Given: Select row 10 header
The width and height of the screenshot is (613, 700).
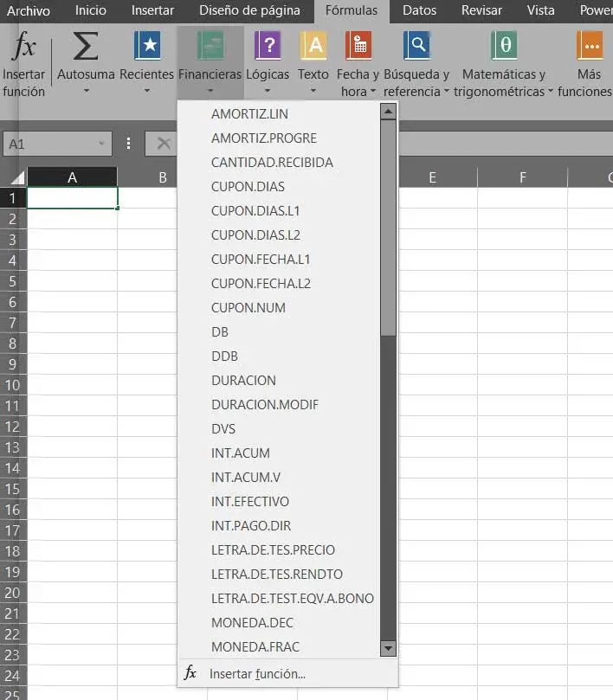Looking at the screenshot, I should pos(13,385).
